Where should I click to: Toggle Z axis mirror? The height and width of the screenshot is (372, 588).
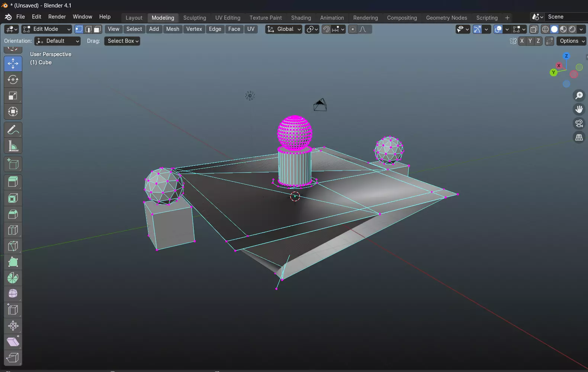538,41
